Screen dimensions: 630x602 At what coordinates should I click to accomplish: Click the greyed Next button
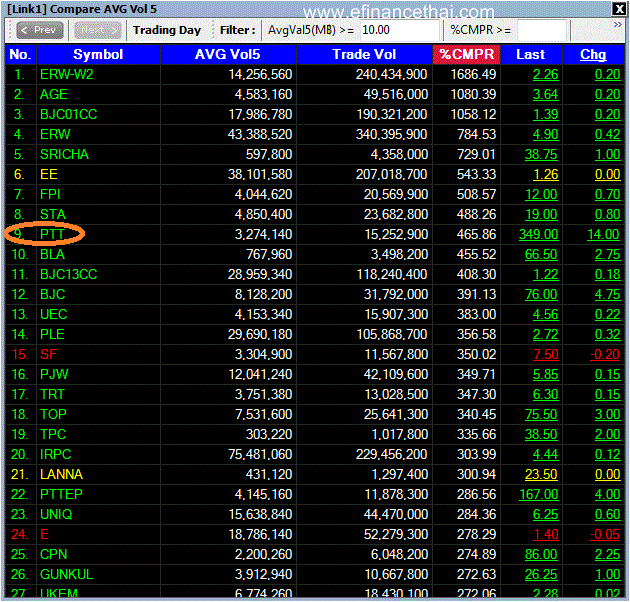[98, 30]
